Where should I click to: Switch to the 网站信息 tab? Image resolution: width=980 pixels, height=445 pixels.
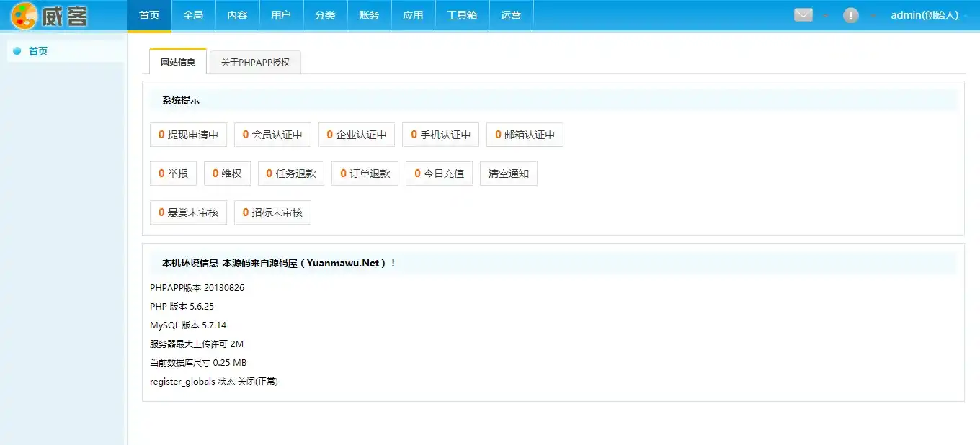point(178,62)
